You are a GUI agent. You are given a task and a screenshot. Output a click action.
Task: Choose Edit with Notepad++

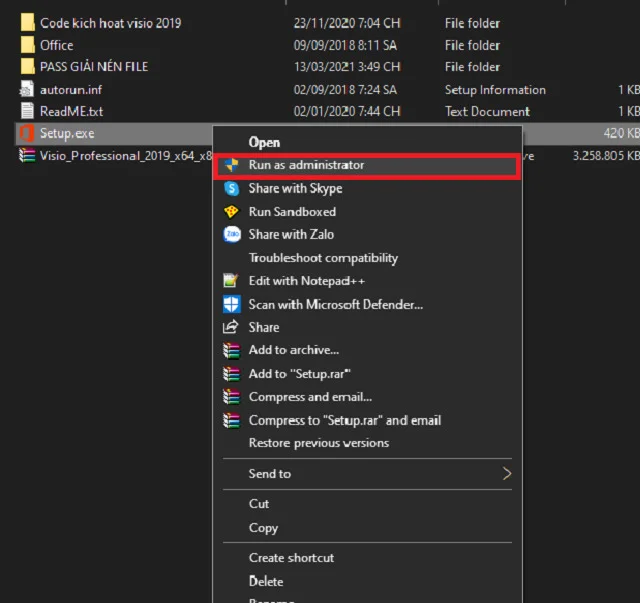pyautogui.click(x=367, y=281)
